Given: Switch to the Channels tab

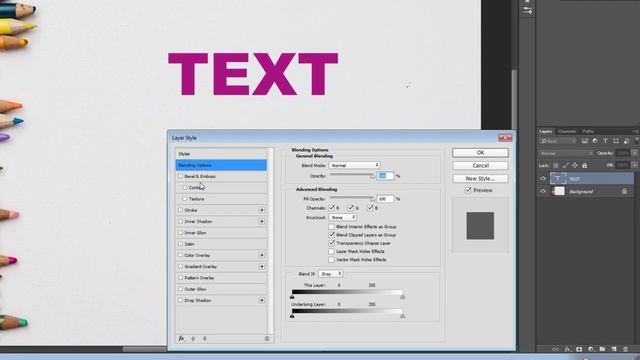Looking at the screenshot, I should pyautogui.click(x=567, y=131).
